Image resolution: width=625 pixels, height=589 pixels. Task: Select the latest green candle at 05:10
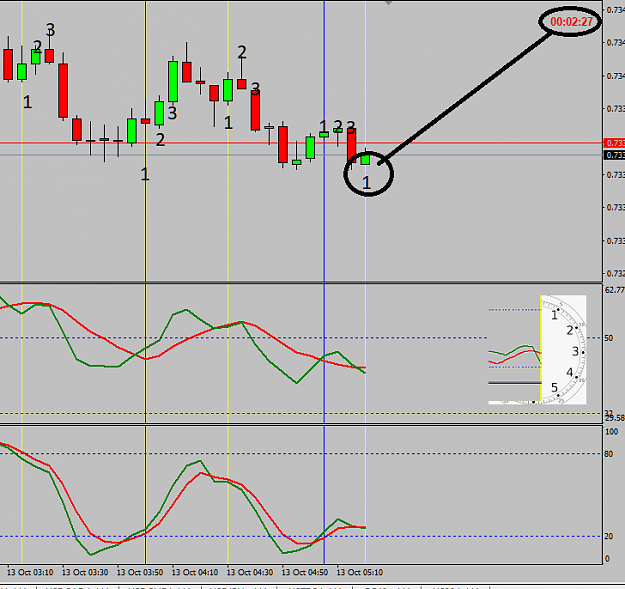366,158
